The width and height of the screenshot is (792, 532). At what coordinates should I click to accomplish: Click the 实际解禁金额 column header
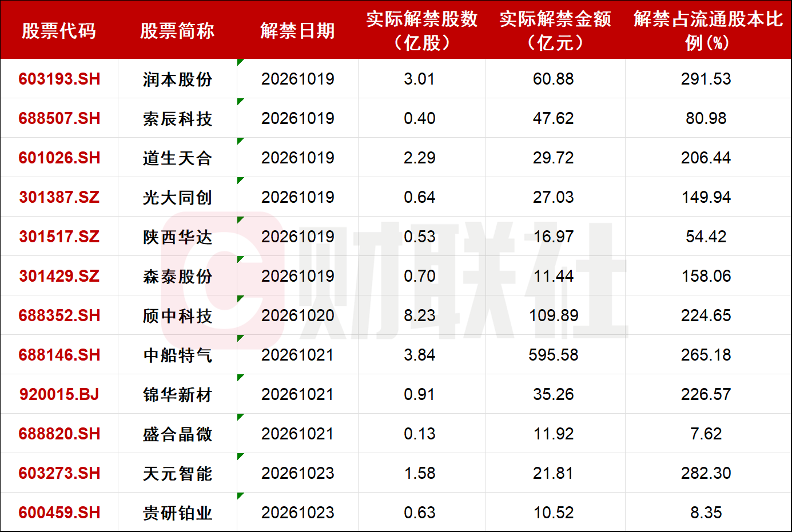coord(555,30)
